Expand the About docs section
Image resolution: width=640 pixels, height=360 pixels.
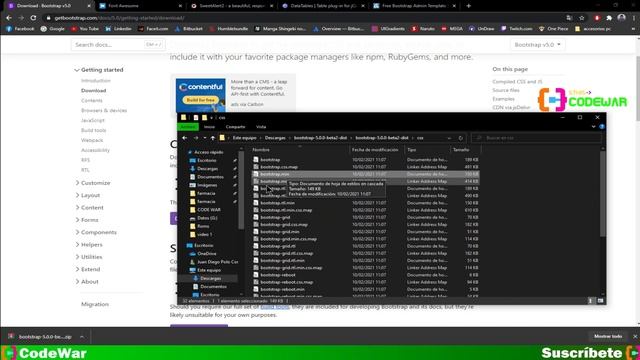pyautogui.click(x=87, y=282)
